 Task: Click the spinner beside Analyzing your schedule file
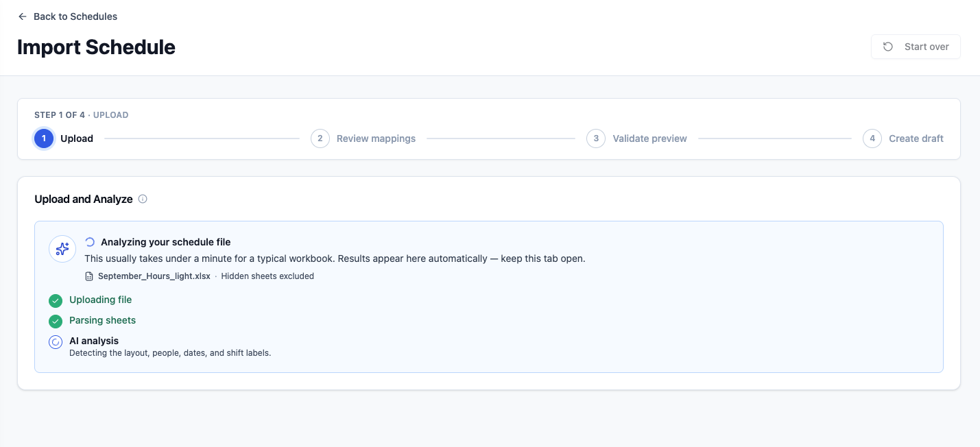[x=90, y=242]
